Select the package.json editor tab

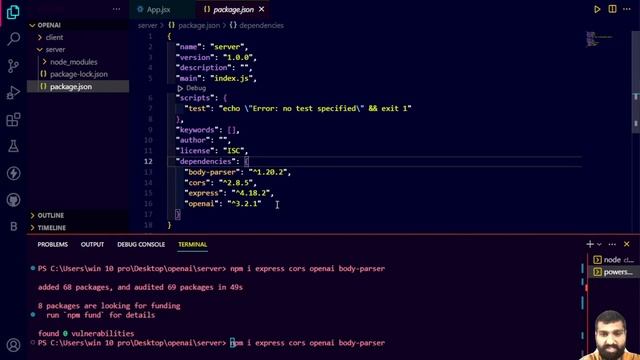click(233, 9)
